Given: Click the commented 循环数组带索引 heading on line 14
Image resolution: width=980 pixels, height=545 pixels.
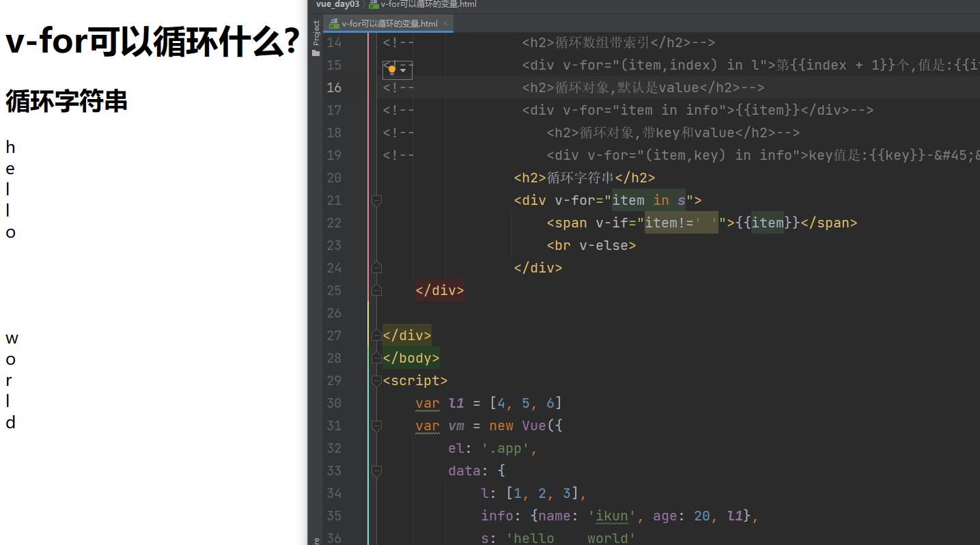Looking at the screenshot, I should [x=602, y=42].
